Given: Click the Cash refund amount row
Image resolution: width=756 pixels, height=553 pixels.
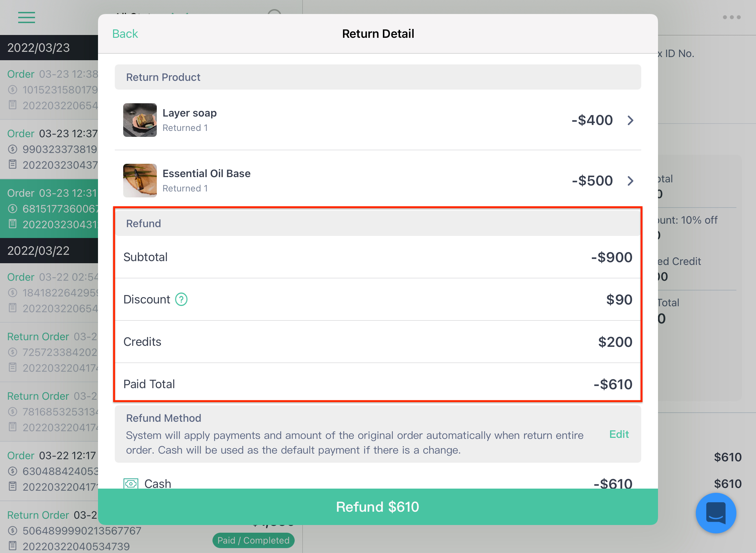Looking at the screenshot, I should [x=378, y=484].
